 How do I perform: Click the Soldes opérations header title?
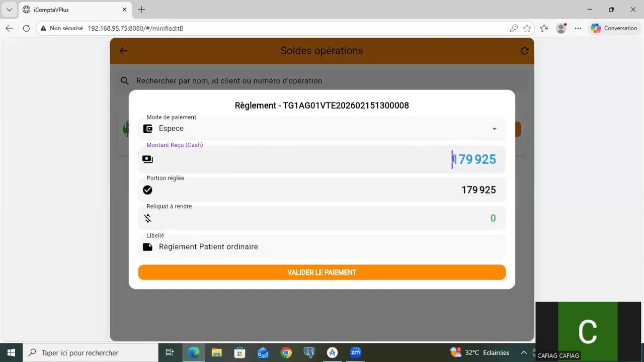point(322,51)
